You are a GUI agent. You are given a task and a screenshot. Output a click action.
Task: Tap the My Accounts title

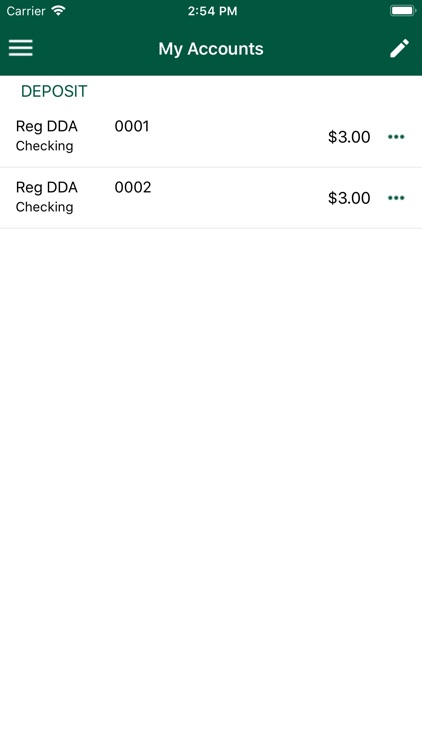[211, 49]
